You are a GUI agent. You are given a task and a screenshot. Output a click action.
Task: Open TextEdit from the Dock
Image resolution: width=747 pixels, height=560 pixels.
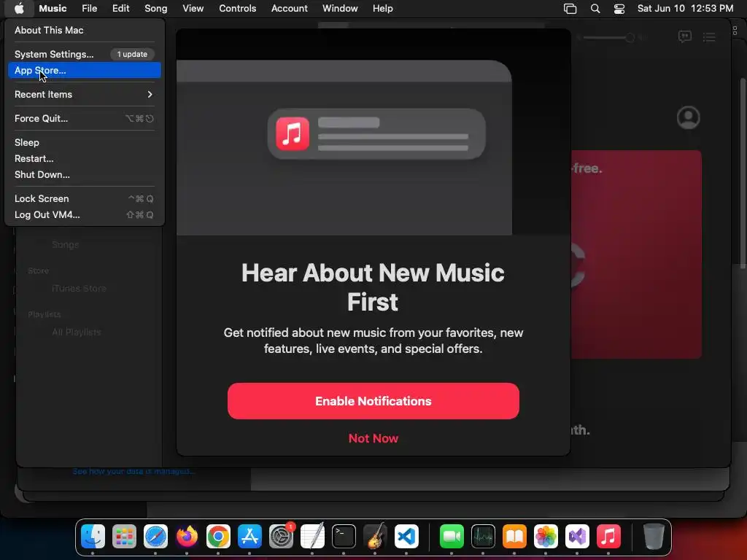click(x=312, y=536)
